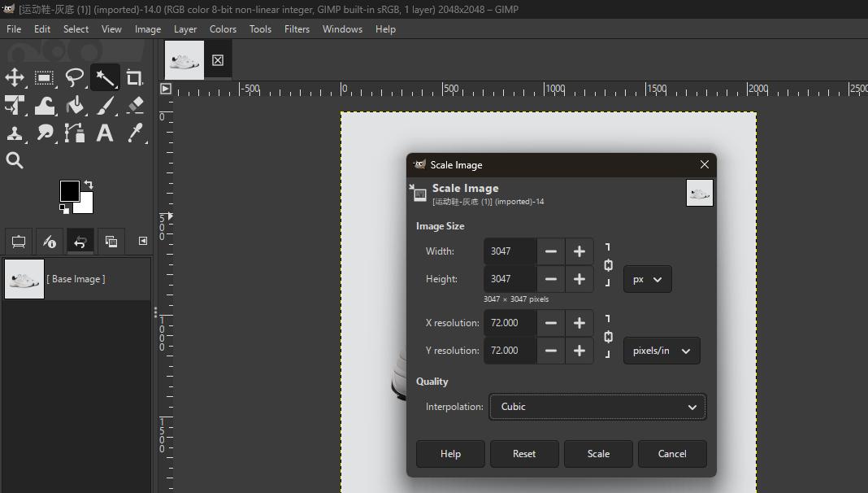Open the pixels/in resolution unit dropdown
The image size is (868, 493).
(661, 351)
